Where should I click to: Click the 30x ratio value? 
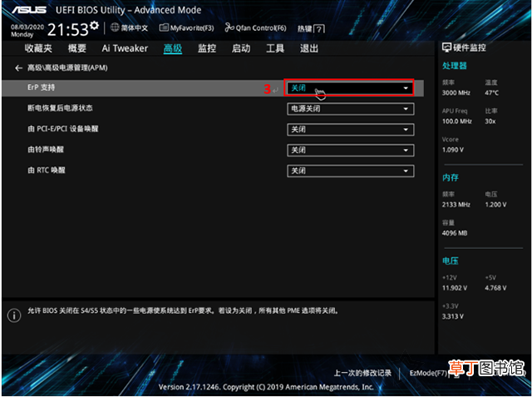490,122
